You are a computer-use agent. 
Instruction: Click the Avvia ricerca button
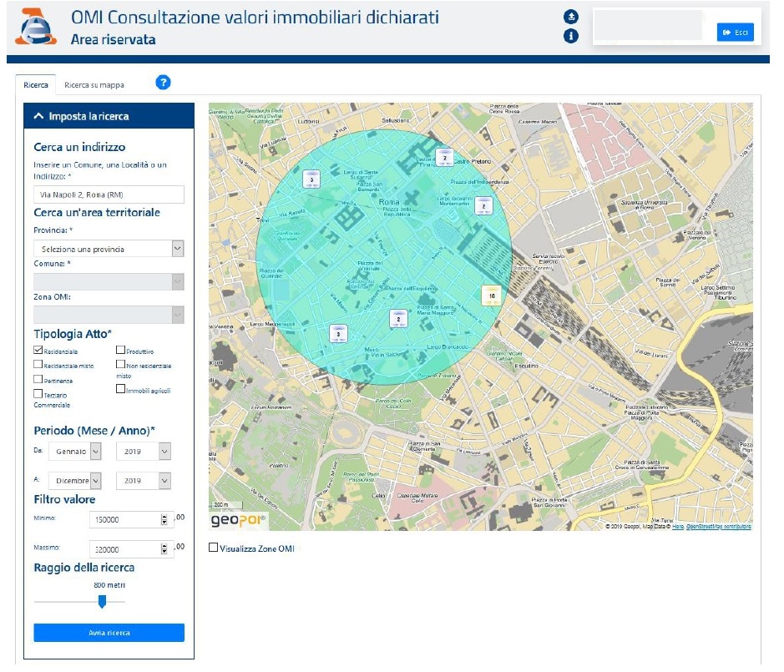point(109,633)
